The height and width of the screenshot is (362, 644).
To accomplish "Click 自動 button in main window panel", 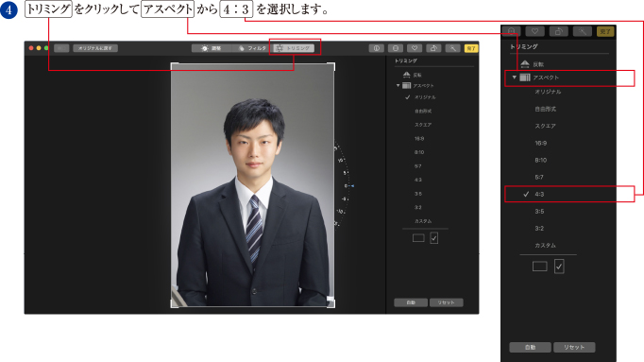I will 411,302.
